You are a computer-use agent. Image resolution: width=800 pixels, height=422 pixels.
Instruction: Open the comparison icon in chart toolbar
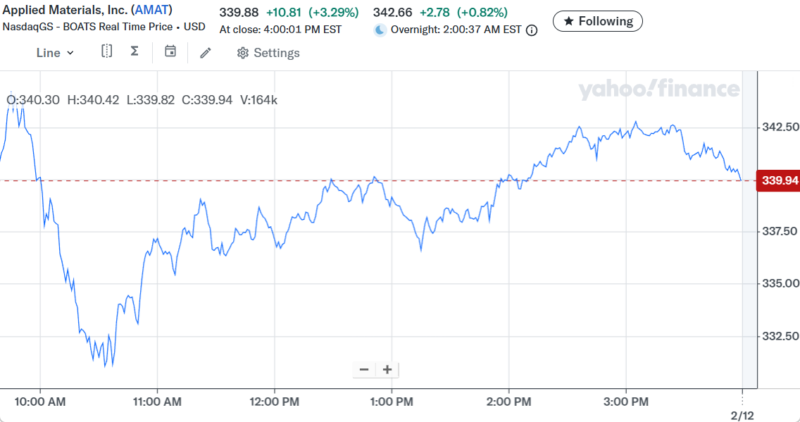(x=107, y=52)
